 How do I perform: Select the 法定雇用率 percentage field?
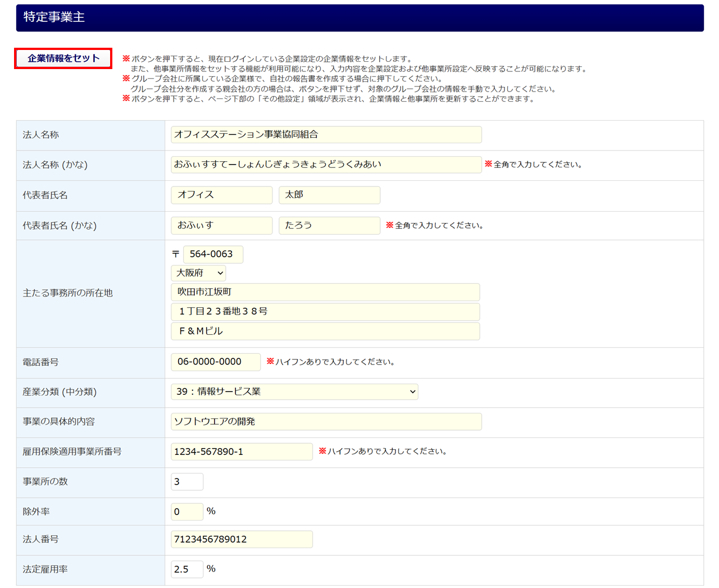point(187,569)
